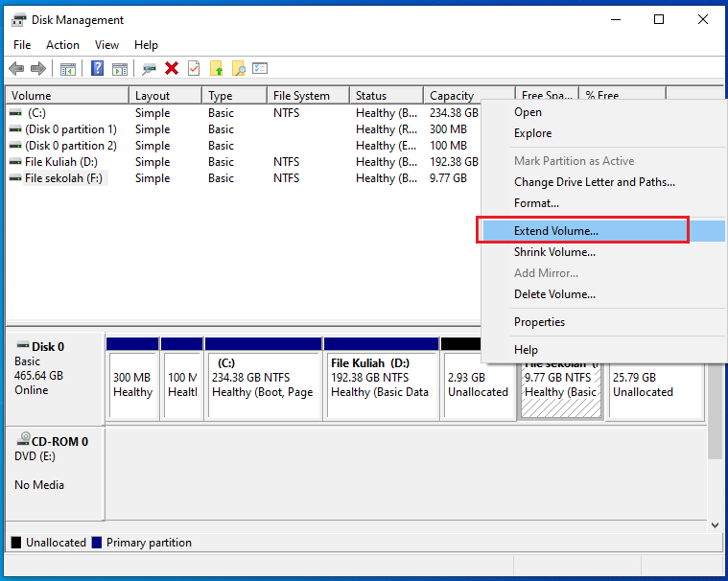Viewport: 728px width, 581px height.
Task: Click the Forward arrow toolbar icon
Action: click(38, 68)
